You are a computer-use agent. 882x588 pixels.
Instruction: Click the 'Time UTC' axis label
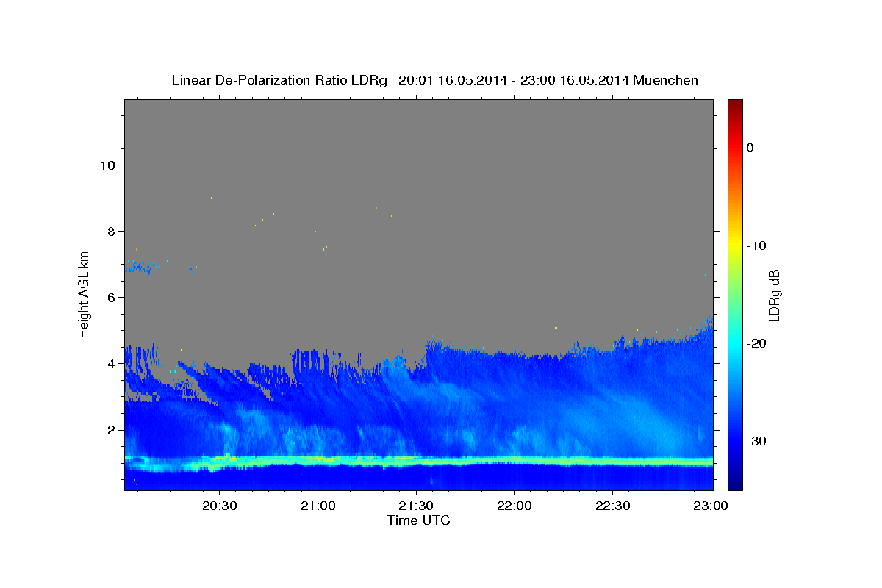(x=419, y=520)
